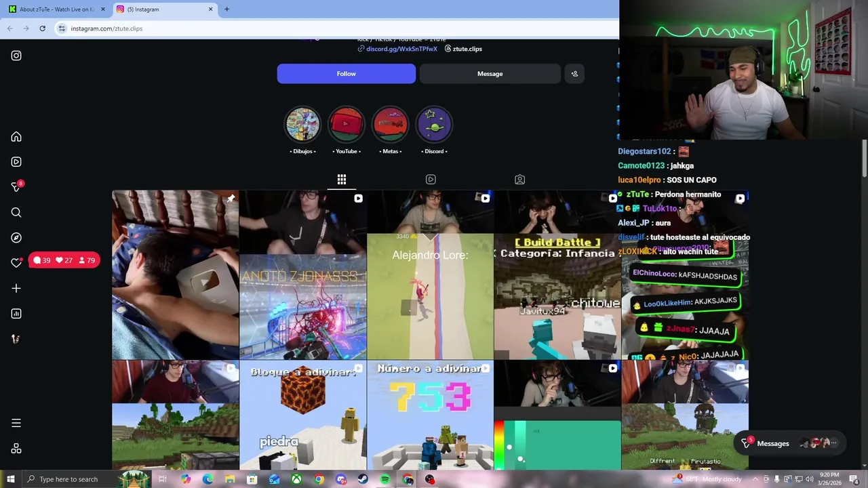
Task: Click the Message button
Action: tap(490, 74)
